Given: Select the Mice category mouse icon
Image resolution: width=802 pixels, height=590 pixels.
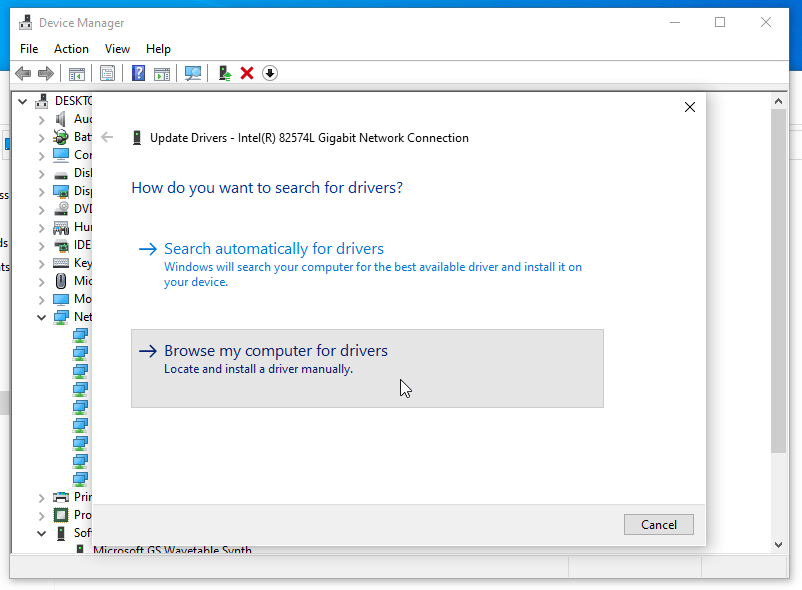Looking at the screenshot, I should (x=61, y=281).
